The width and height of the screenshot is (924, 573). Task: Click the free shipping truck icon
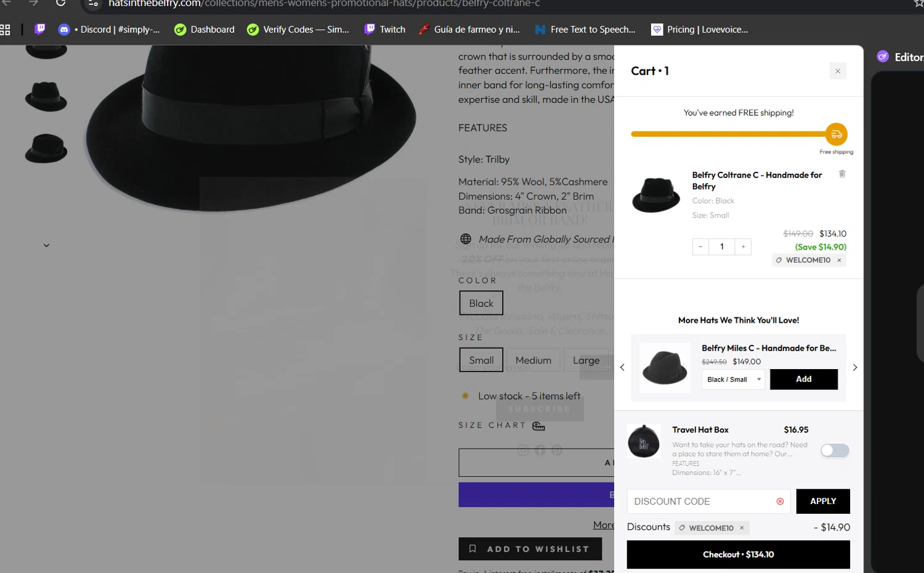837,134
